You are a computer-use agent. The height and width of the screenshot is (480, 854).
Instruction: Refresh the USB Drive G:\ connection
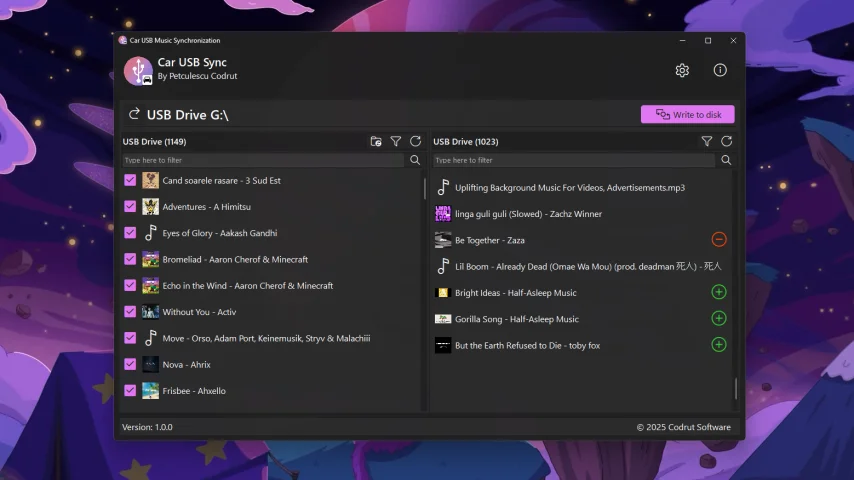(134, 115)
